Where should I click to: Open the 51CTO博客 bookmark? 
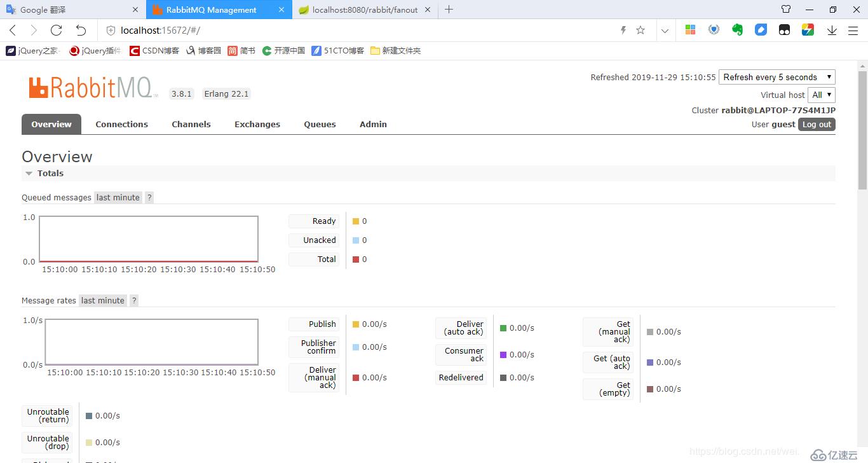pos(338,51)
